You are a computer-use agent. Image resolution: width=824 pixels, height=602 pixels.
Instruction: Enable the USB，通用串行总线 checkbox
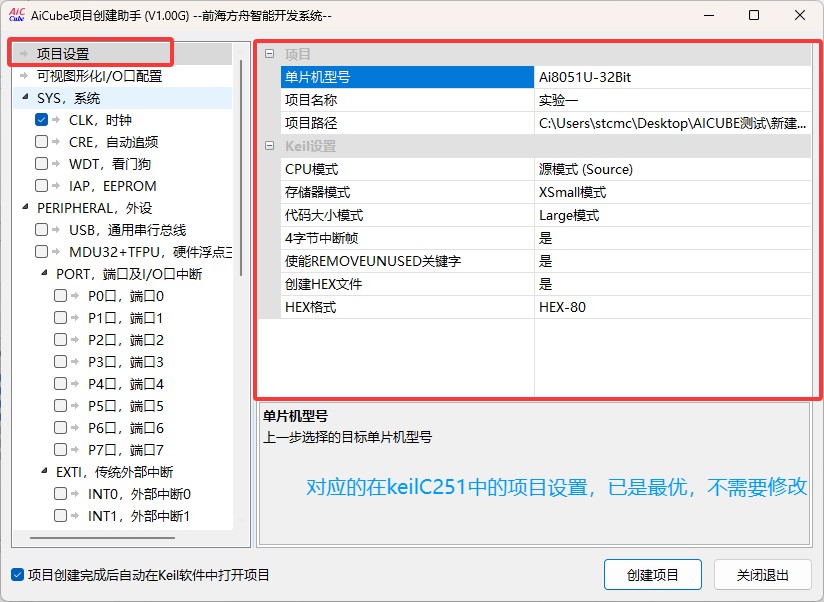(x=42, y=230)
